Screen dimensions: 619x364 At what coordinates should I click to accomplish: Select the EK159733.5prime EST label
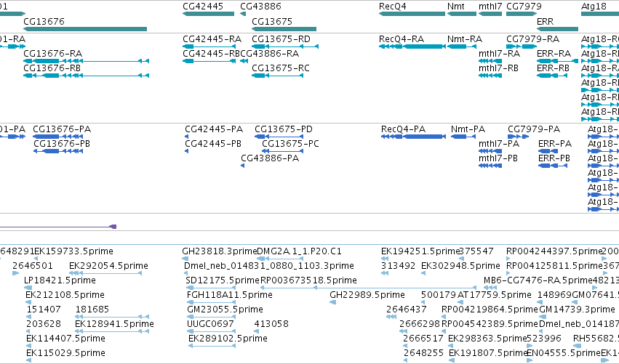click(x=73, y=251)
